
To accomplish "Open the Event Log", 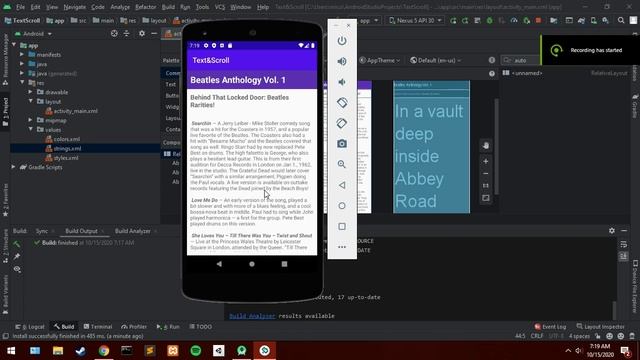I will pos(550,327).
